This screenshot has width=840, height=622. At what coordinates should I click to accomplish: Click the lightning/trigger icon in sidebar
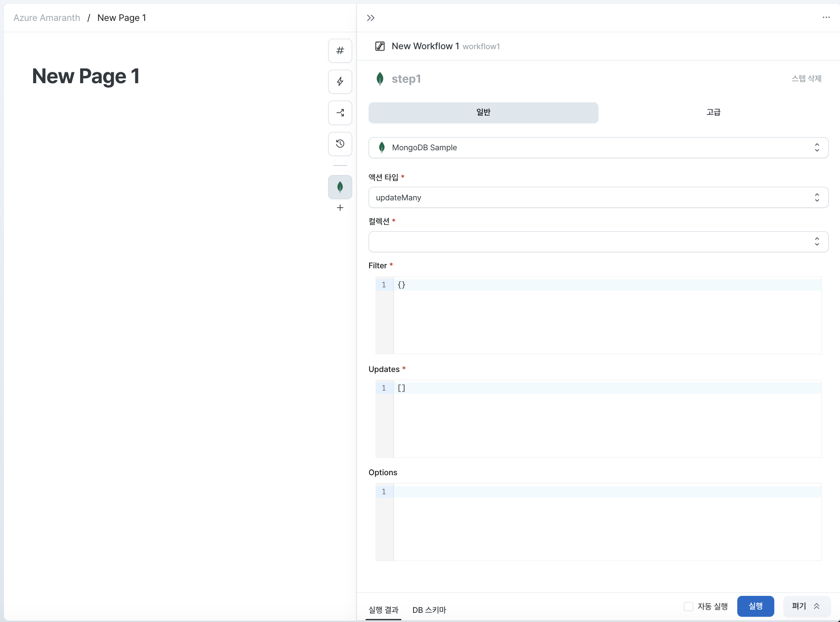point(340,82)
